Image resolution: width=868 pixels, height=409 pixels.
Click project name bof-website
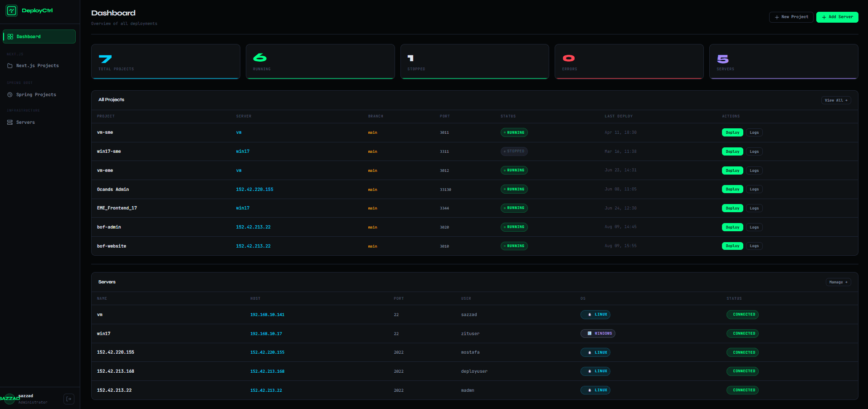click(112, 246)
